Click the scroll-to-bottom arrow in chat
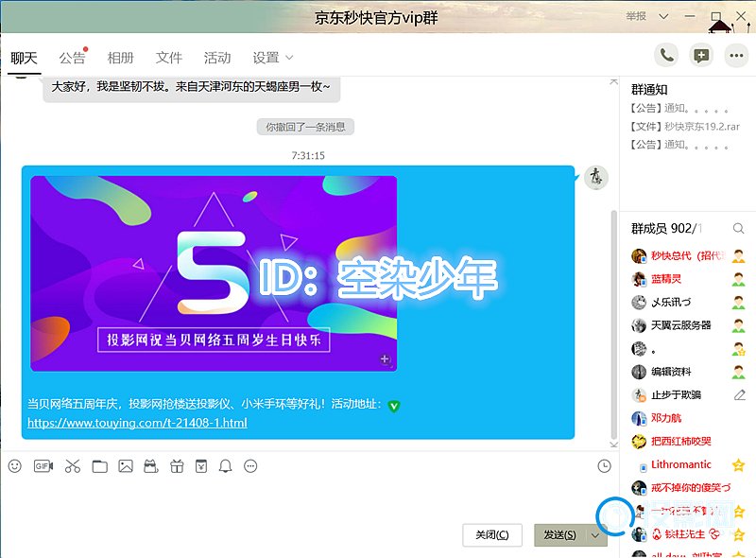The height and width of the screenshot is (558, 756). (613, 445)
